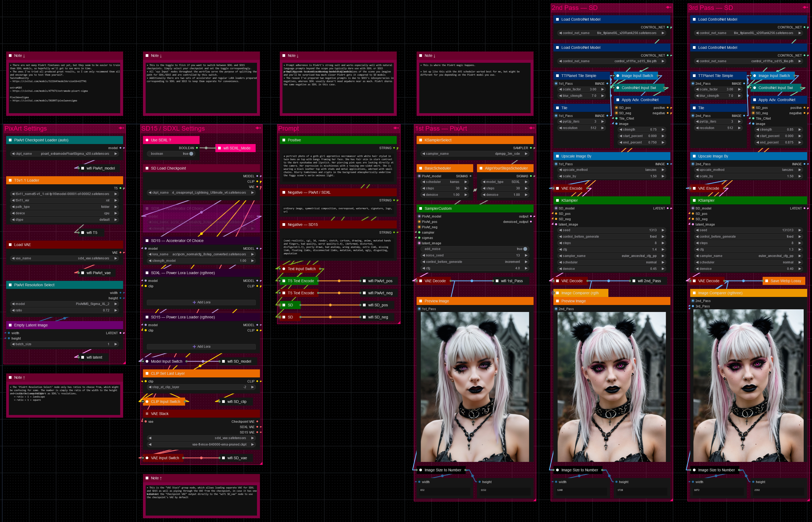Click the collapse square on SamplerCustom node

pos(421,208)
